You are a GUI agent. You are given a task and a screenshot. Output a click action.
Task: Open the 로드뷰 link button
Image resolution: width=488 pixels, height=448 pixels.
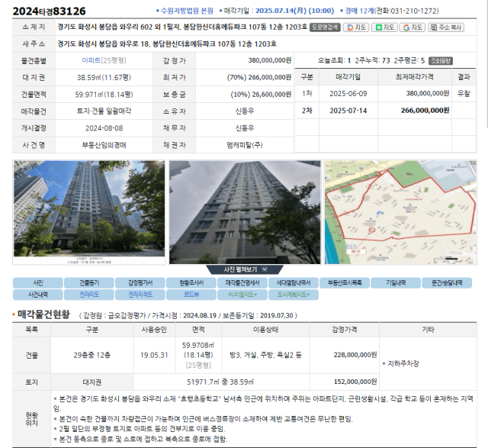tap(191, 295)
